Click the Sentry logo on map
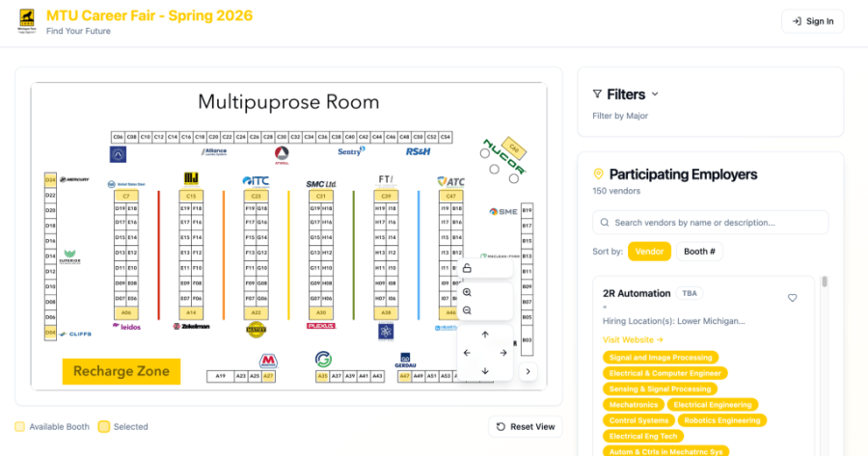The width and height of the screenshot is (868, 456). coord(351,151)
